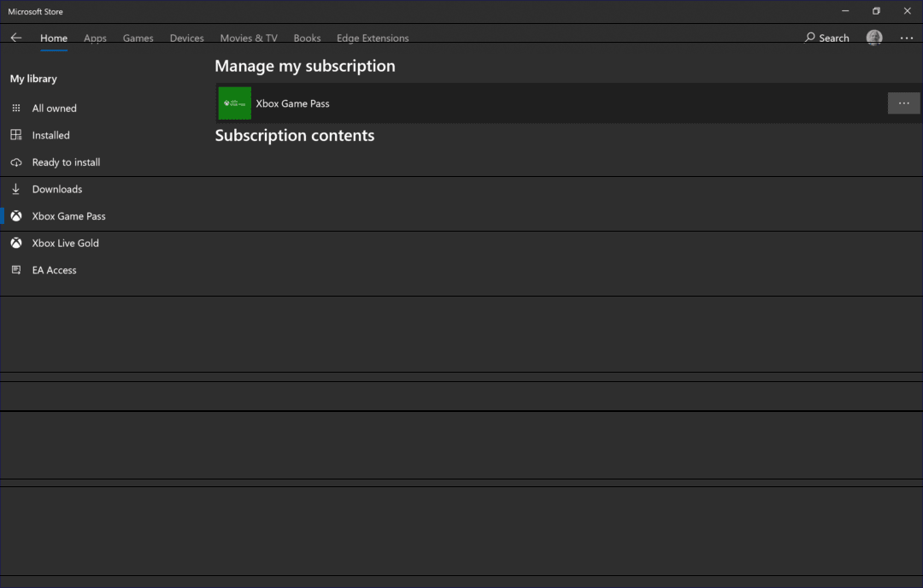This screenshot has width=923, height=588.
Task: Open the Xbox Game Pass thumbnail tile
Action: pos(234,103)
